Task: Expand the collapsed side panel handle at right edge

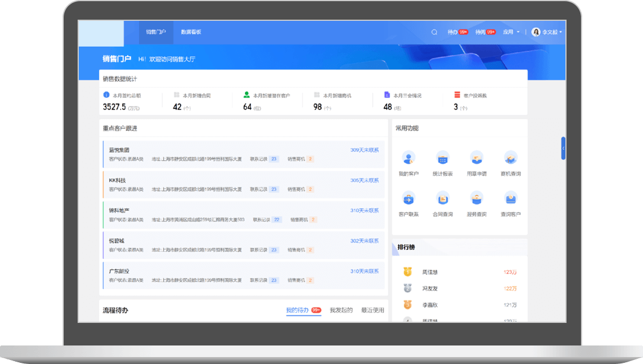Action: 563,148
